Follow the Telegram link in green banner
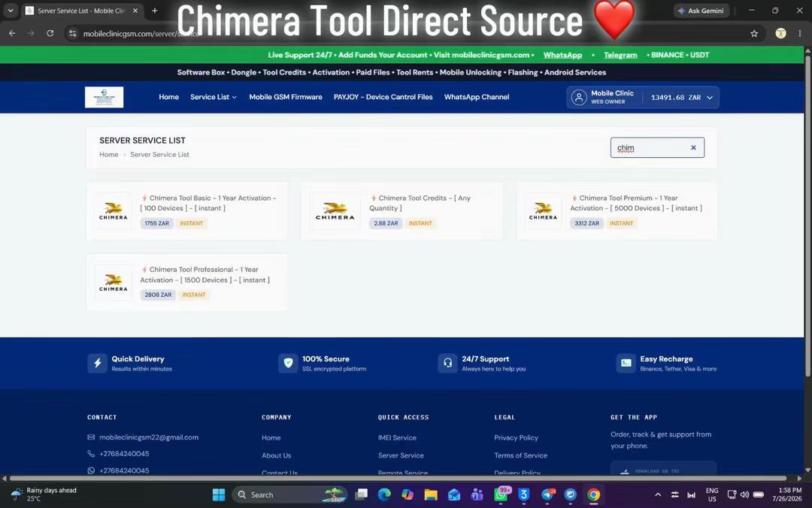The height and width of the screenshot is (508, 812). 620,55
